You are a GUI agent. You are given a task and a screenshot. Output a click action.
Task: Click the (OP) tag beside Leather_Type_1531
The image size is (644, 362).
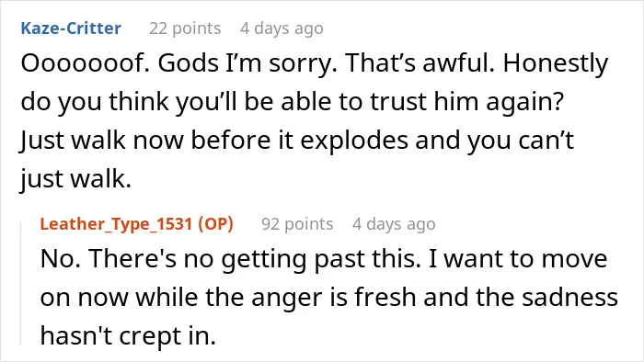[x=215, y=224]
